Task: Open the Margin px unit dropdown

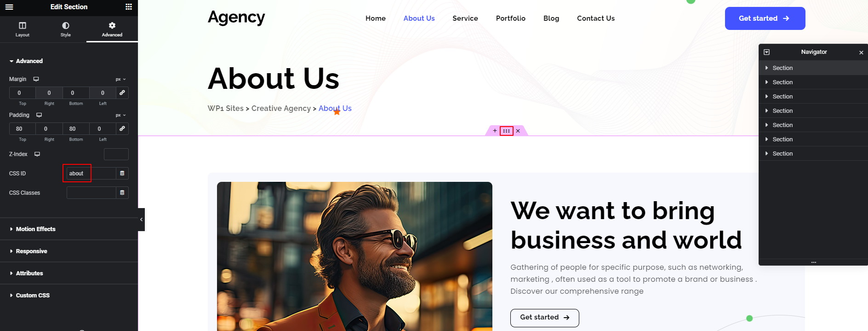Action: pos(120,79)
